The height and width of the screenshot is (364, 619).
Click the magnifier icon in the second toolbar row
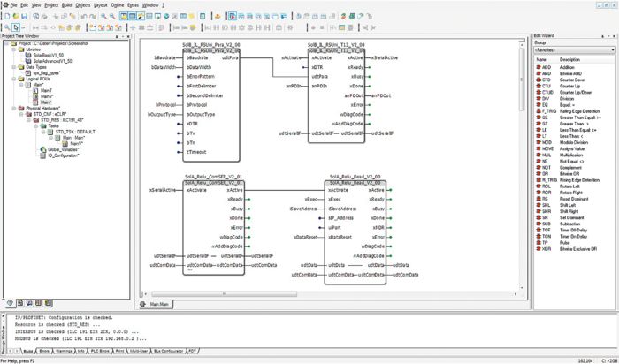pyautogui.click(x=7, y=27)
